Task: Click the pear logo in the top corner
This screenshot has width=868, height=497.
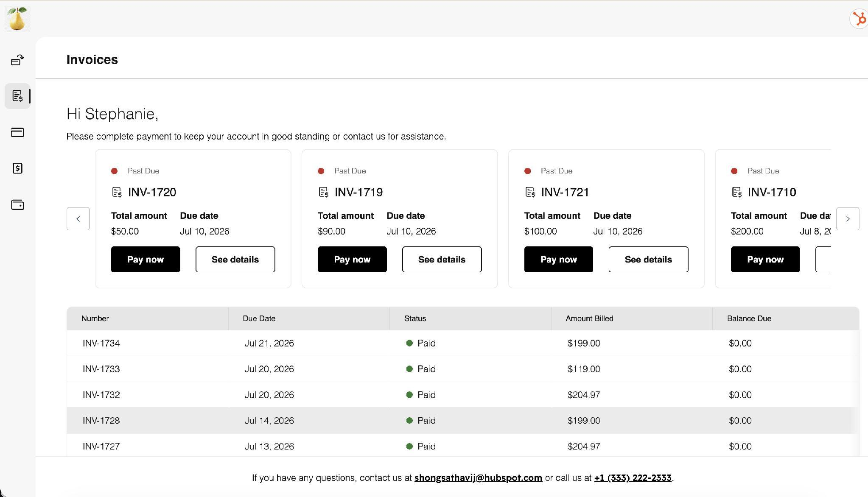Action: coord(17,19)
